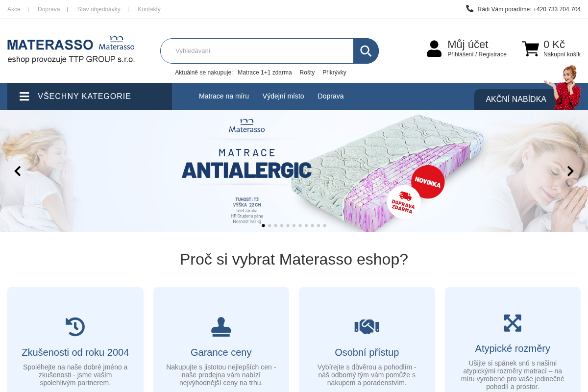Click the Osobní přístup heading
This screenshot has width=588, height=392.
point(367,352)
